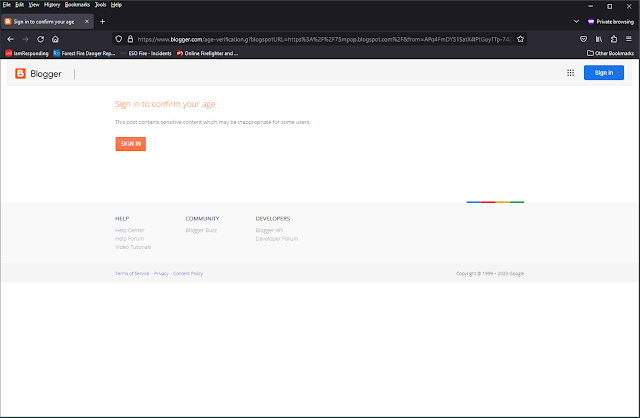Image resolution: width=640 pixels, height=418 pixels.
Task: Open the Help Forum link
Action: 129,239
